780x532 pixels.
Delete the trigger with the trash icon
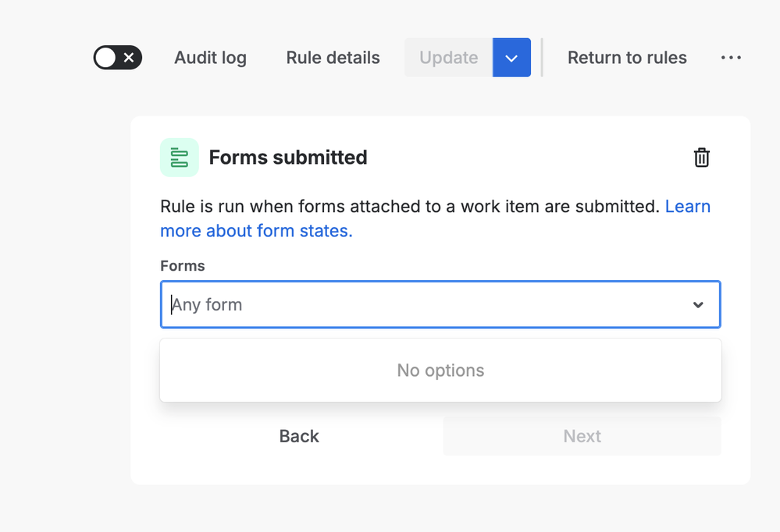(702, 158)
